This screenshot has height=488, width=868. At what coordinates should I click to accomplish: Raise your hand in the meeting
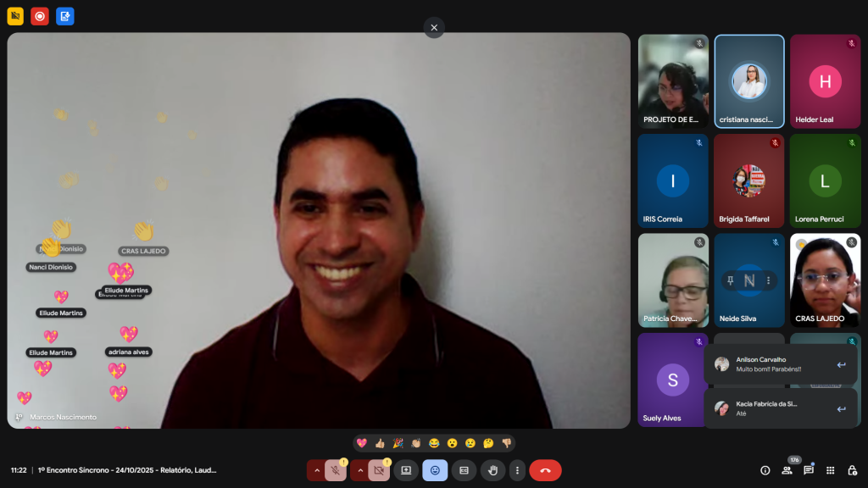492,470
